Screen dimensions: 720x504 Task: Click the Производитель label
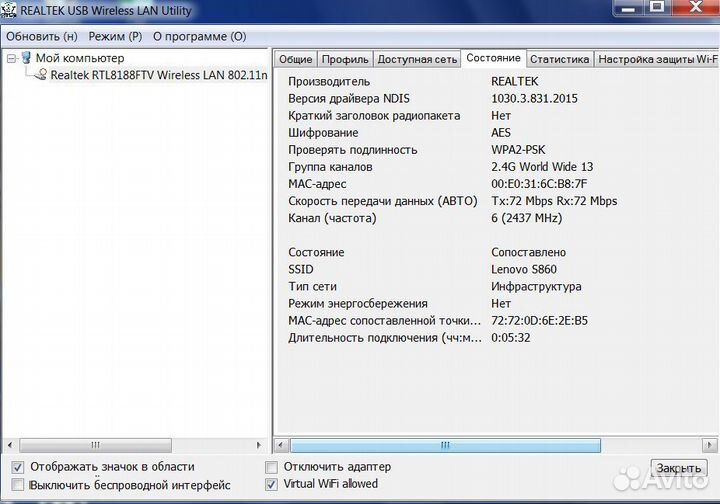(x=329, y=82)
